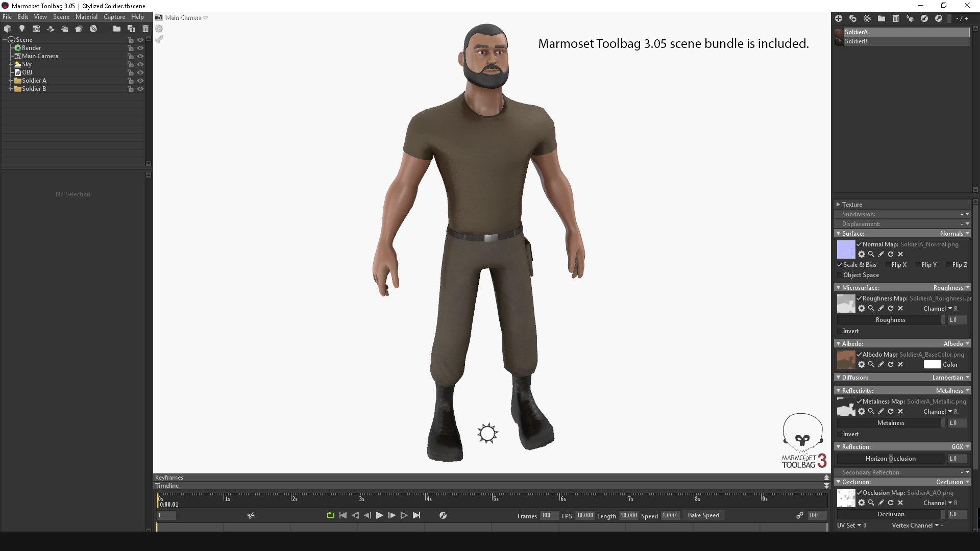Click the Albedo white Color swatch

click(932, 365)
